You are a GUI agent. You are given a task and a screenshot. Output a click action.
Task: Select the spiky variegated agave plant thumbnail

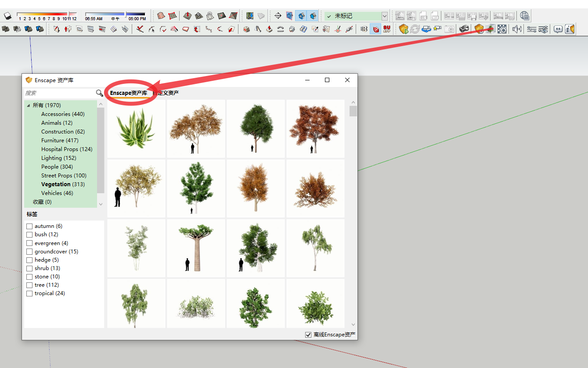[x=136, y=129]
